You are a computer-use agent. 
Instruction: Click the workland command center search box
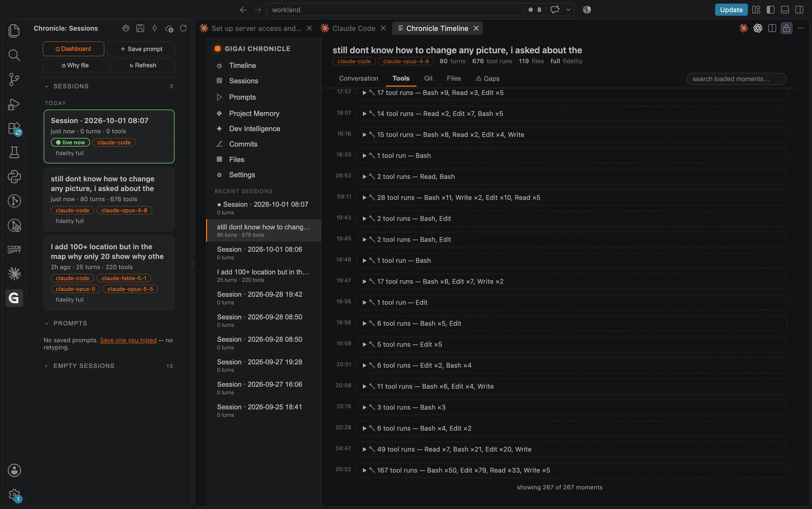point(394,10)
